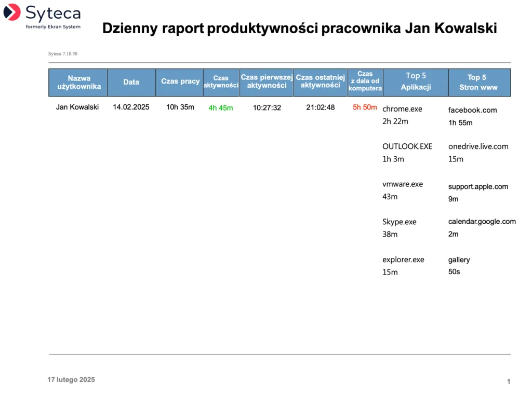Toggle the red 5h 50m away time value
Image resolution: width=532 pixels, height=395 pixels.
[x=365, y=107]
